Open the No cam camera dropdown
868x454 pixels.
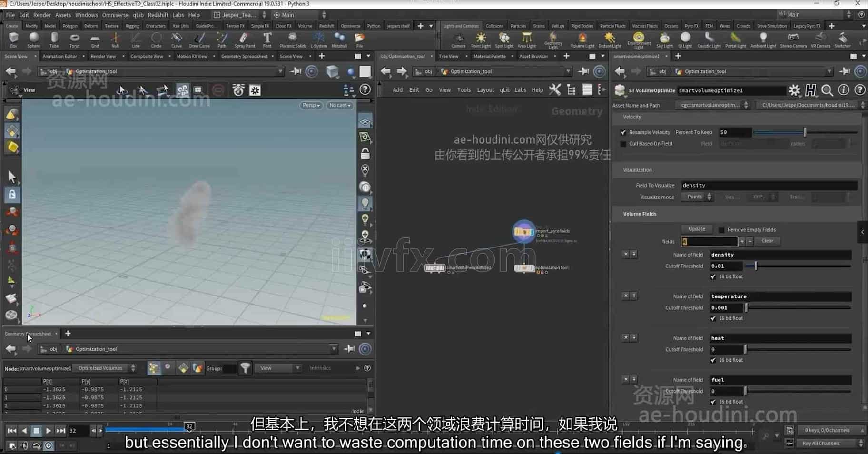[x=340, y=105]
